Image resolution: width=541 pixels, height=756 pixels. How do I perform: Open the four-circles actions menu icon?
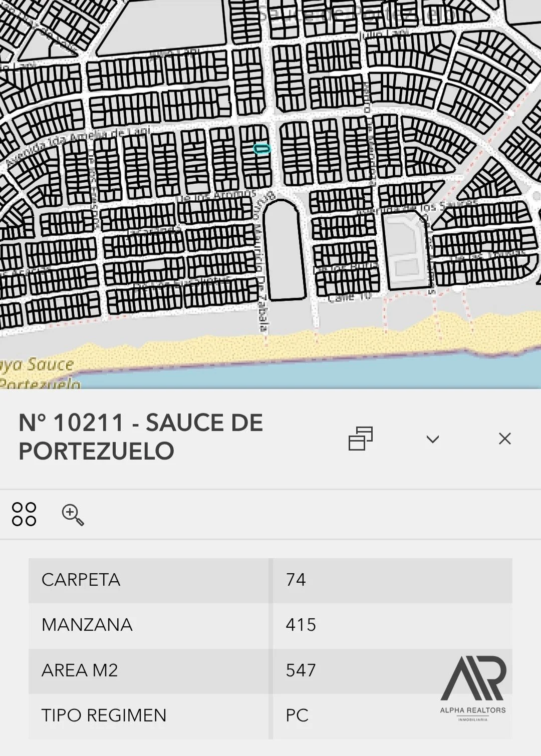point(24,514)
